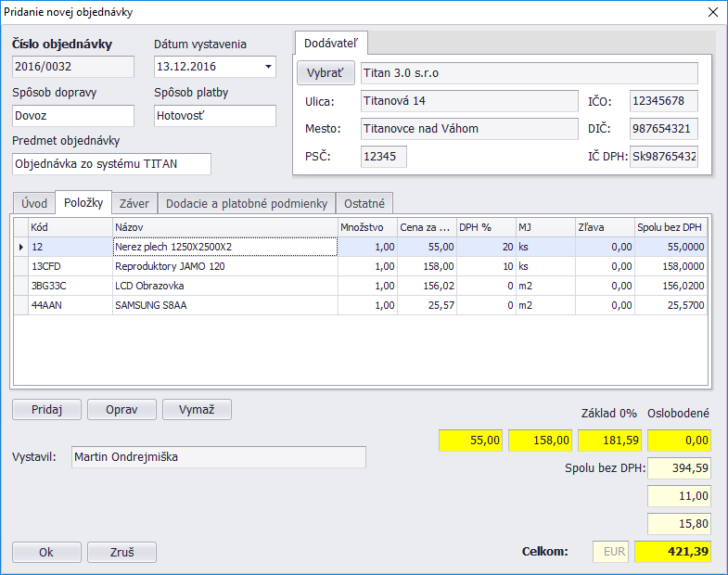The image size is (728, 575).
Task: Delete item with Vymaž button
Action: click(197, 410)
